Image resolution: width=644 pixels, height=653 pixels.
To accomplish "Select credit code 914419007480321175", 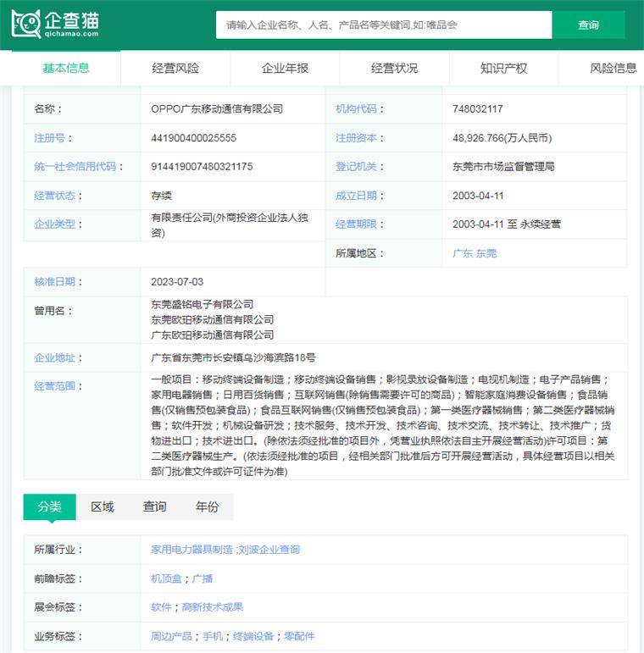I will pos(202,167).
